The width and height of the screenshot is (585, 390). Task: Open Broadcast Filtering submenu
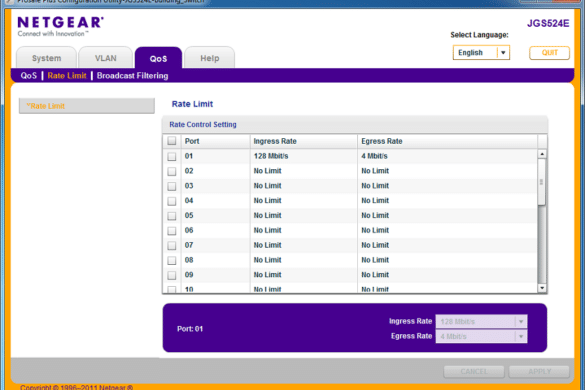tap(132, 76)
